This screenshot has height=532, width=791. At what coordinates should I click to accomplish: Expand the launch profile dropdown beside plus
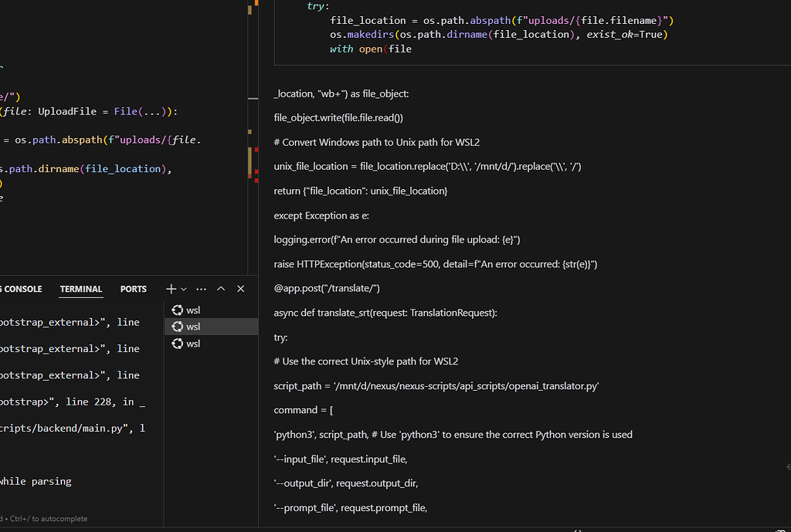(x=184, y=289)
